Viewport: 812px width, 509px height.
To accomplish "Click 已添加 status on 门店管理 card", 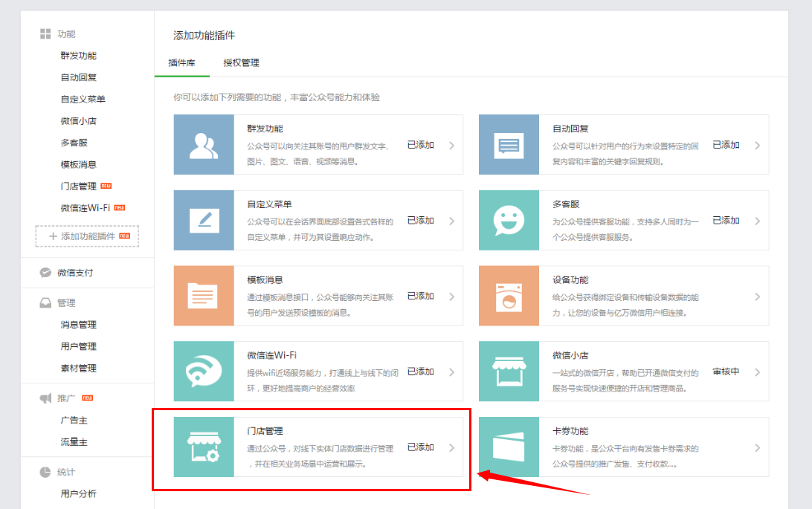I will click(x=421, y=447).
